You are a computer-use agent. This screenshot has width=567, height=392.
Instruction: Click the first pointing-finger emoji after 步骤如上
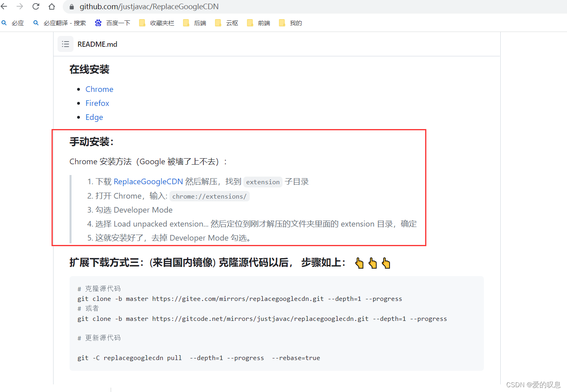[359, 263]
